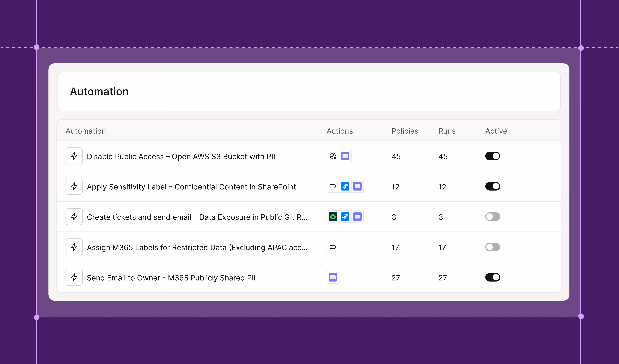Sort by Active column header
Image resolution: width=619 pixels, height=364 pixels.
click(x=496, y=131)
